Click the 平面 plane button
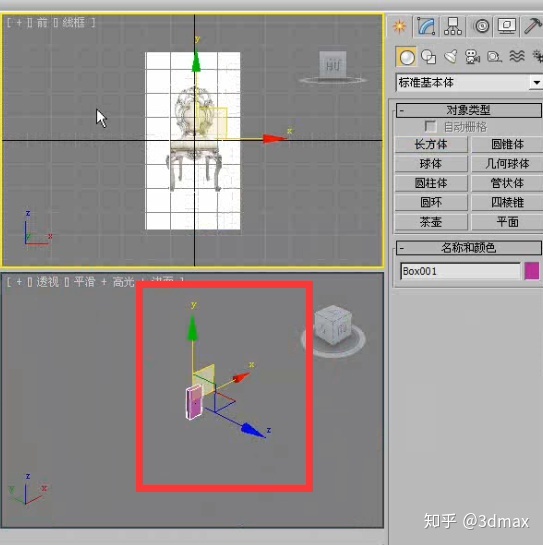The height and width of the screenshot is (545, 543). (507, 222)
